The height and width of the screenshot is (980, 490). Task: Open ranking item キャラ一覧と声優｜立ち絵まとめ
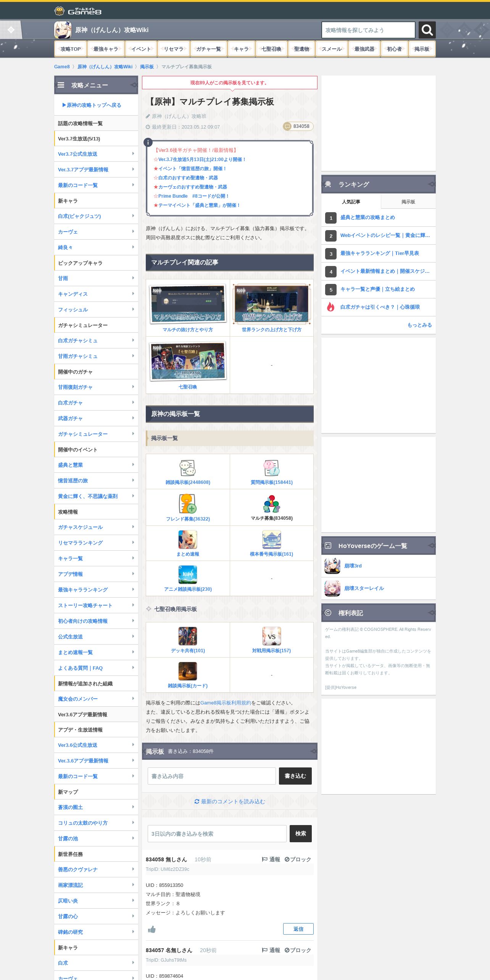click(x=377, y=289)
